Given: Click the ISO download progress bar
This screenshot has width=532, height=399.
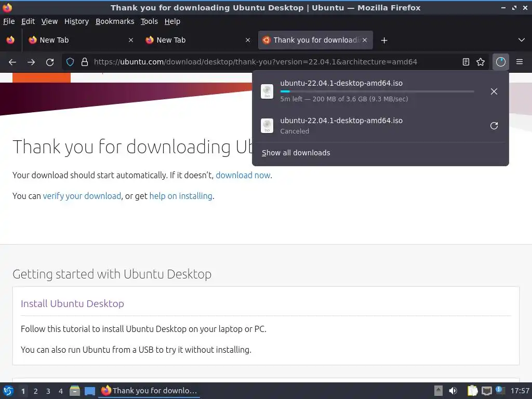Looking at the screenshot, I should 377,91.
